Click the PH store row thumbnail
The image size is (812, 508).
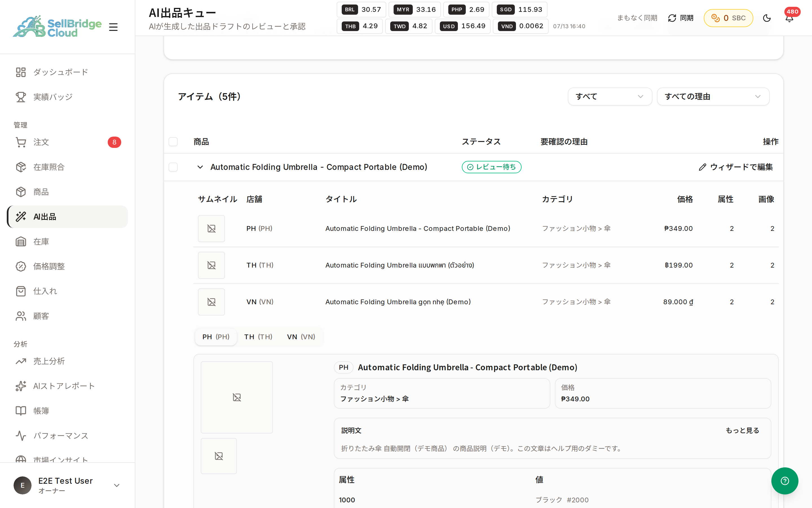(211, 229)
